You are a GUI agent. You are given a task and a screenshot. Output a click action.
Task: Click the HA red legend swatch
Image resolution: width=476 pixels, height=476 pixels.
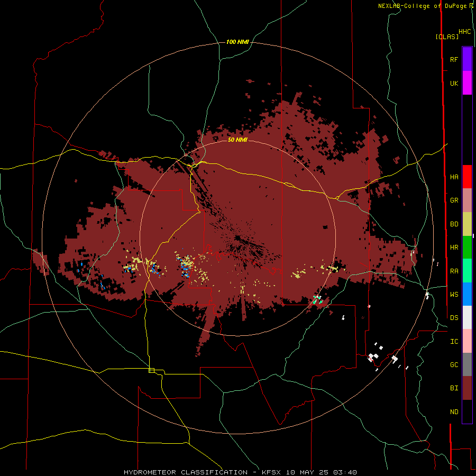click(x=467, y=177)
